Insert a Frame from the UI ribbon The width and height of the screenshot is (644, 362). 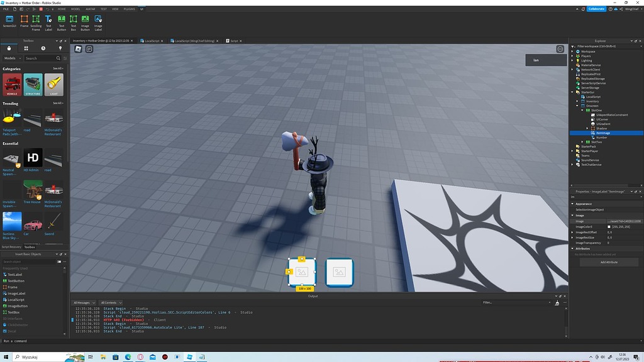click(x=25, y=21)
